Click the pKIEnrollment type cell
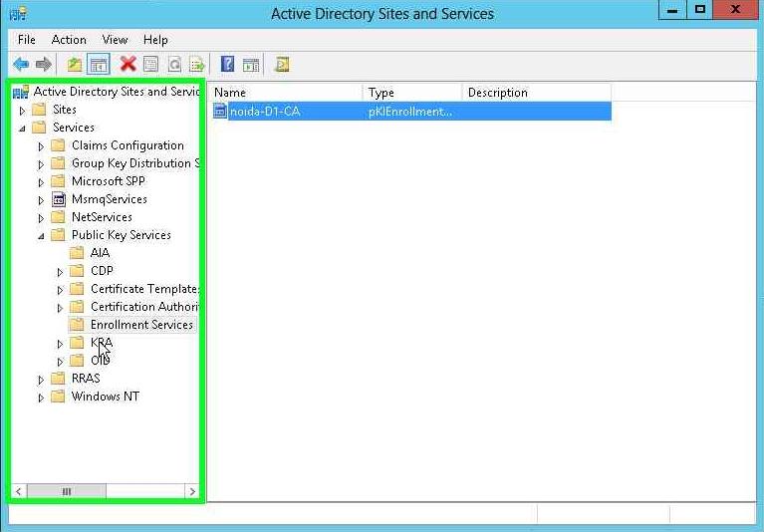 tap(410, 111)
